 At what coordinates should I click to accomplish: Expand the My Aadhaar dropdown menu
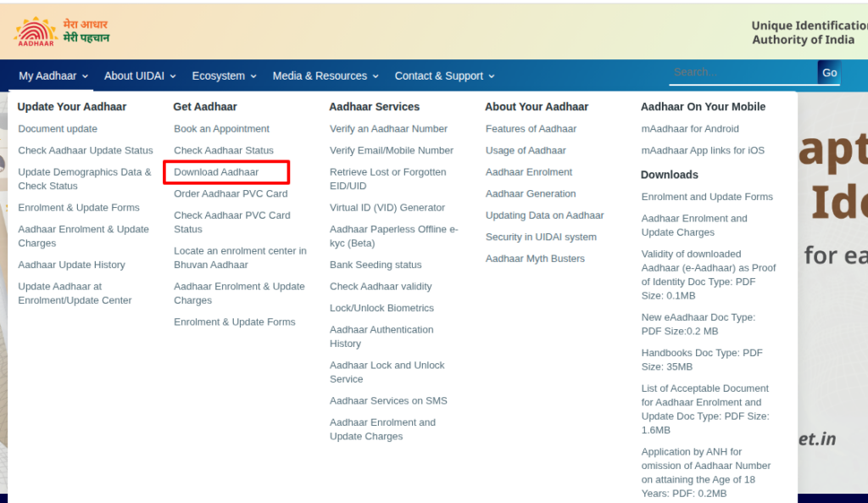tap(47, 75)
